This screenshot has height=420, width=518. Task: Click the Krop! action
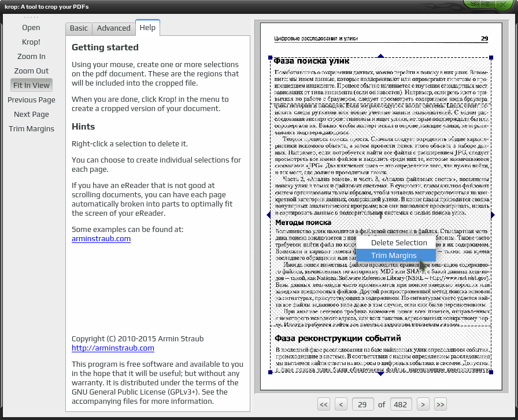(x=31, y=42)
